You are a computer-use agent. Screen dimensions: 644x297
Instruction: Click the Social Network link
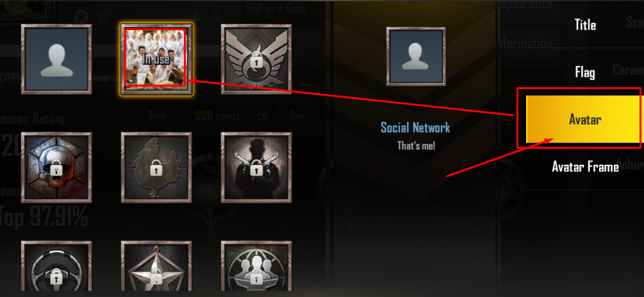[415, 128]
